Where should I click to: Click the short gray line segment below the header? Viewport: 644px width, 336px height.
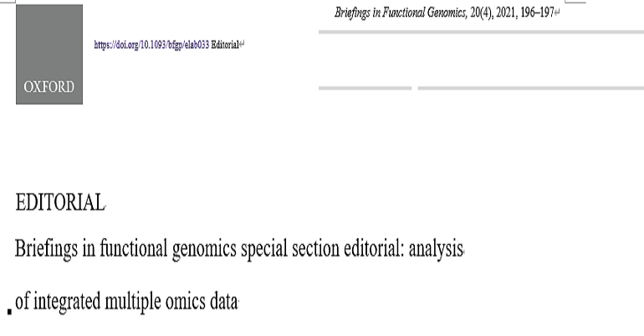(x=365, y=89)
